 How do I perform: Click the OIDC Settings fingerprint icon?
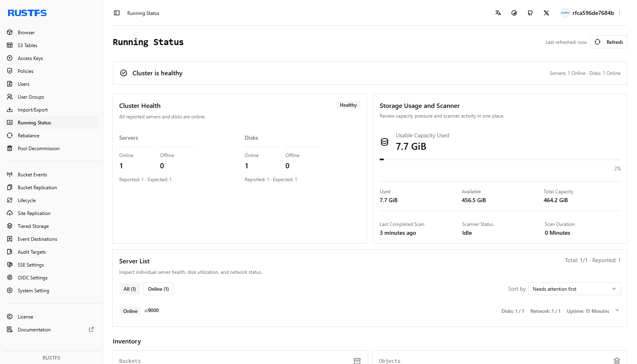[x=10, y=277]
